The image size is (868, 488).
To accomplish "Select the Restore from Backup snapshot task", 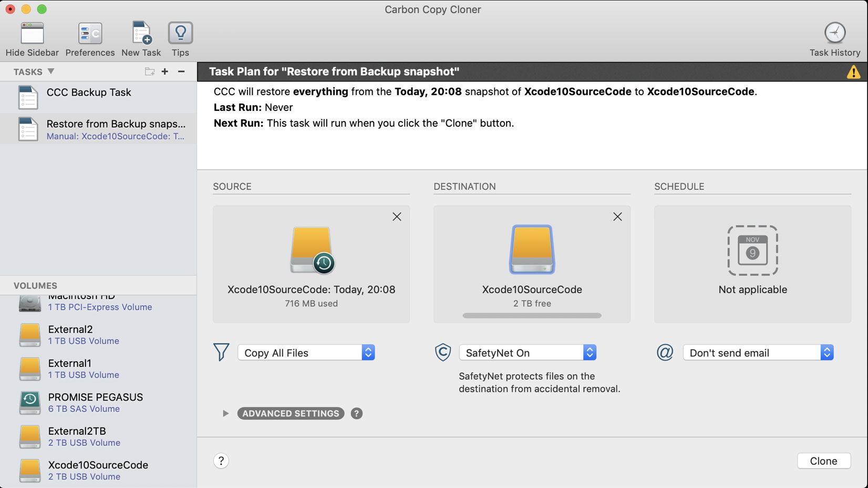I will pyautogui.click(x=98, y=129).
